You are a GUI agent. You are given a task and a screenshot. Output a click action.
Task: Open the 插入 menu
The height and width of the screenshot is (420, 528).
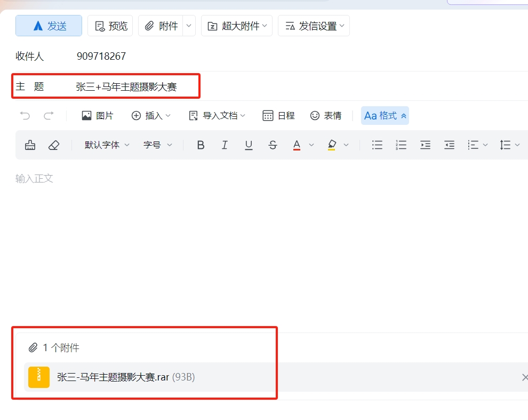point(151,115)
